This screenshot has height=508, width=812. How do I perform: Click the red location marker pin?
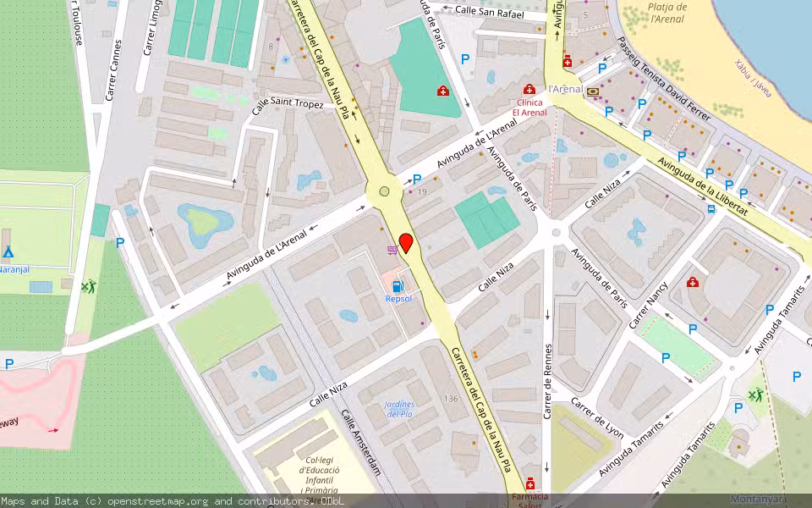(x=406, y=243)
